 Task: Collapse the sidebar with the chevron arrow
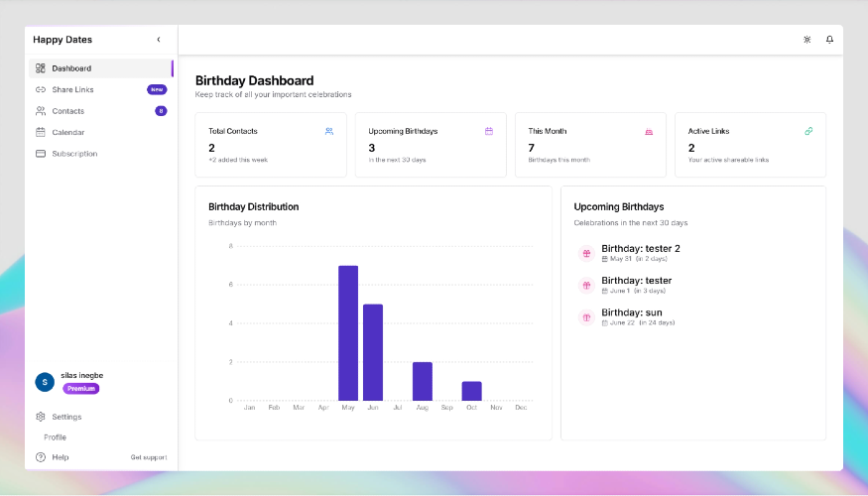(x=159, y=40)
